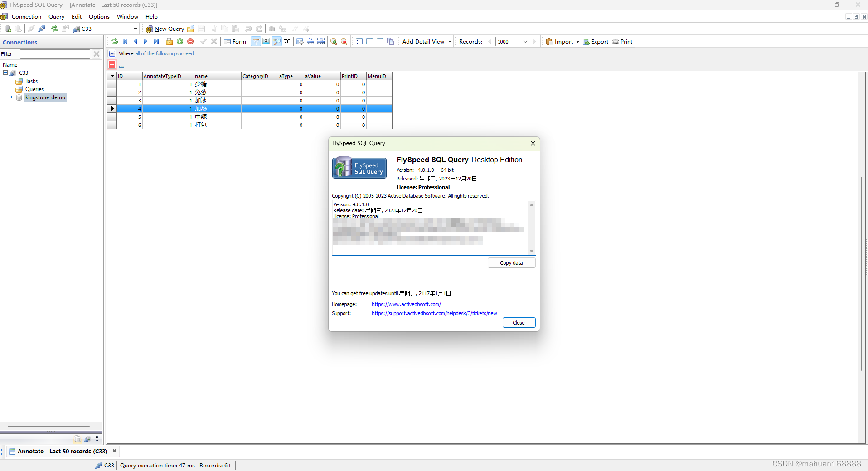Jump to the last record
The height and width of the screenshot is (471, 868).
[x=156, y=42]
